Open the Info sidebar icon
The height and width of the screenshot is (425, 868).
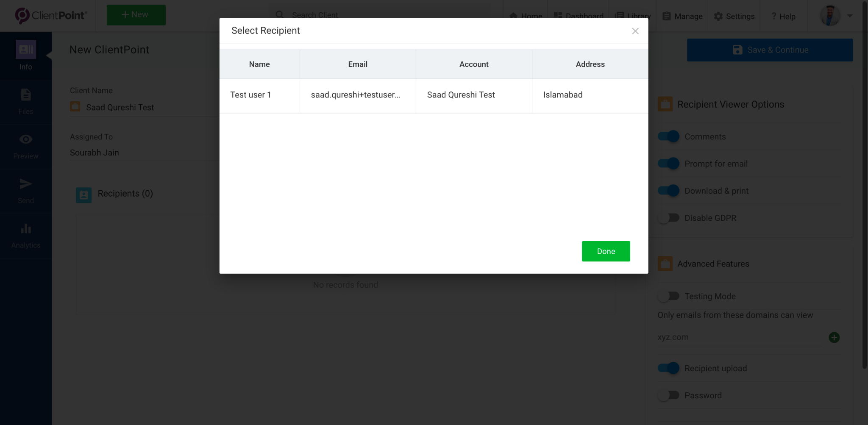pos(25,50)
